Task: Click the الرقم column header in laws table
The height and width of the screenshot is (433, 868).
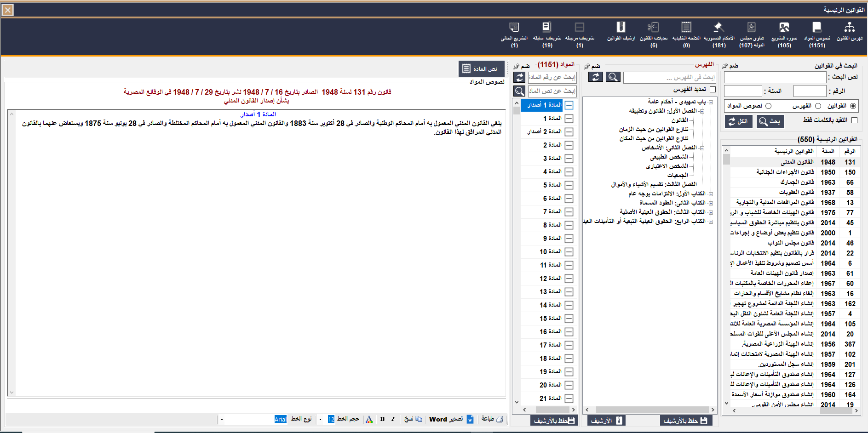Action: coord(850,151)
